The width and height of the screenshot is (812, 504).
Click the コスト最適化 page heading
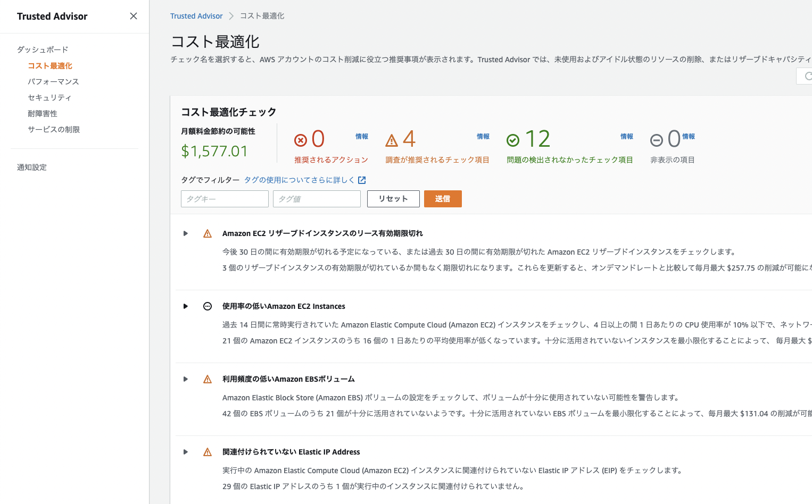pyautogui.click(x=215, y=41)
